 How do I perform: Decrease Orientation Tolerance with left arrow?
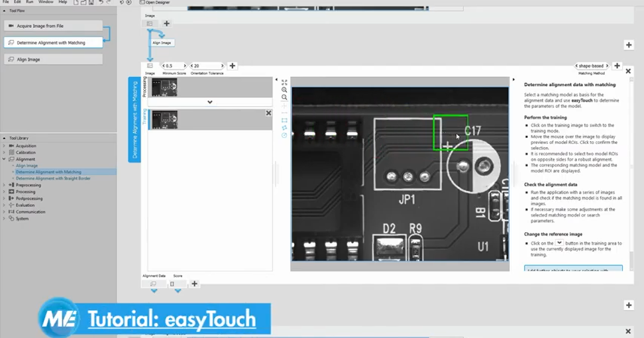click(x=192, y=66)
